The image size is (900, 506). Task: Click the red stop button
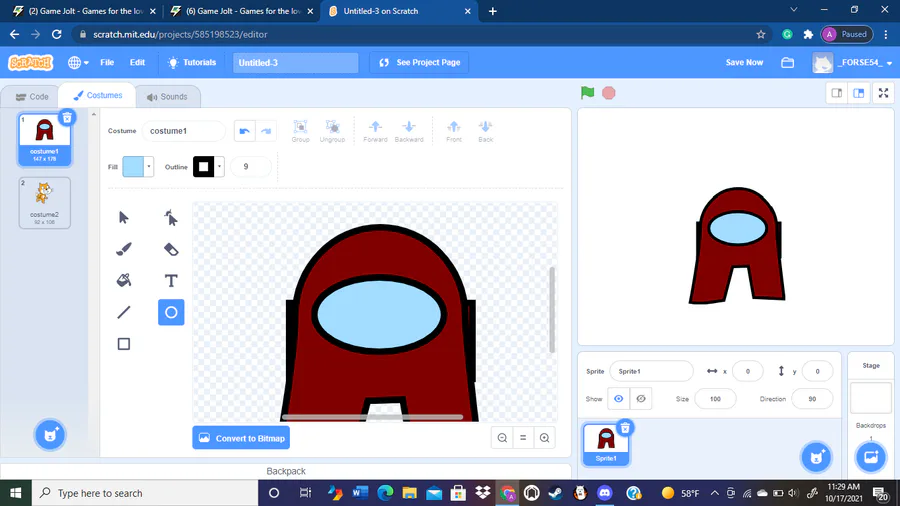(609, 93)
